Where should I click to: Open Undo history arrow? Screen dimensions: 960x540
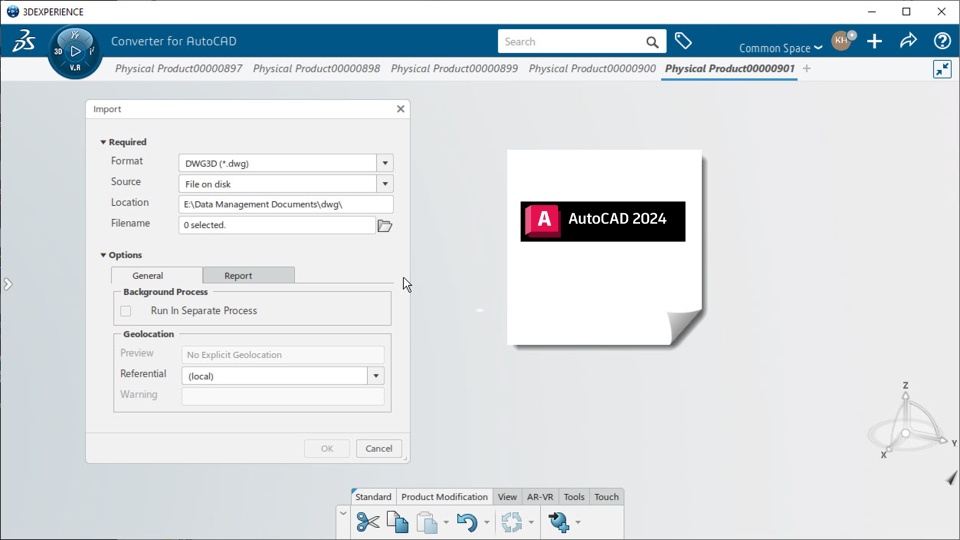pos(486,522)
